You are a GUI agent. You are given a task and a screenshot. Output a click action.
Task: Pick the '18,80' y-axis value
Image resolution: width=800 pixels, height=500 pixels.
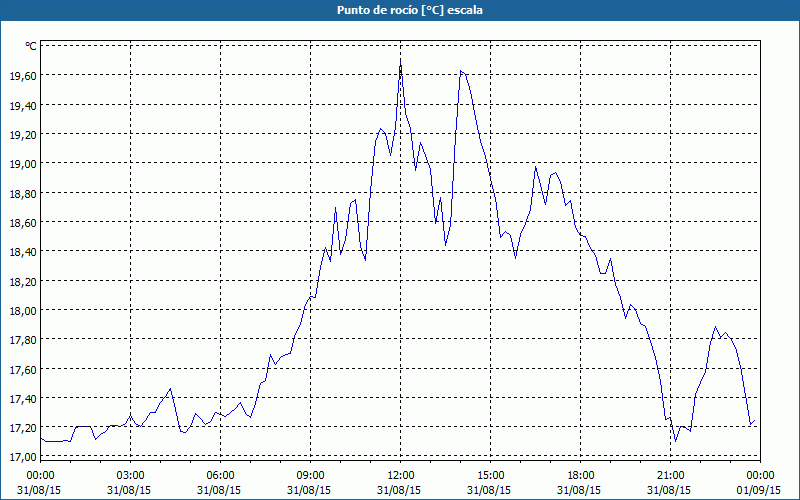[23, 193]
